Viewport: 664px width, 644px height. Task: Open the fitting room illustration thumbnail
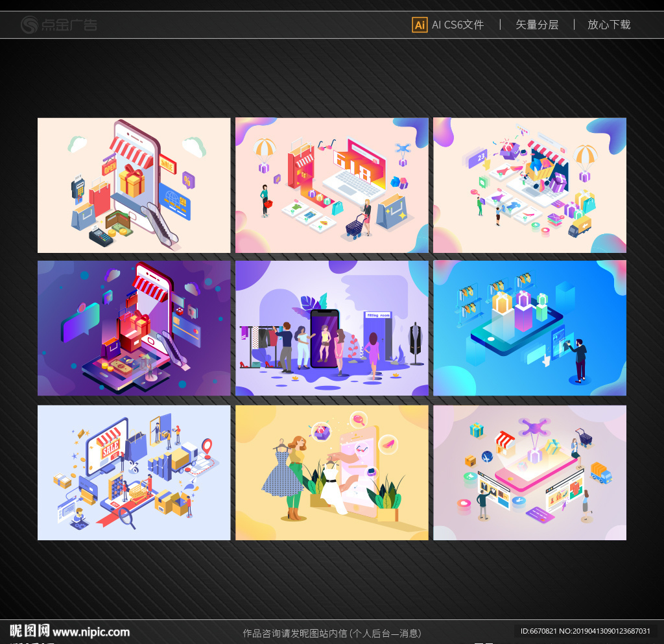331,328
